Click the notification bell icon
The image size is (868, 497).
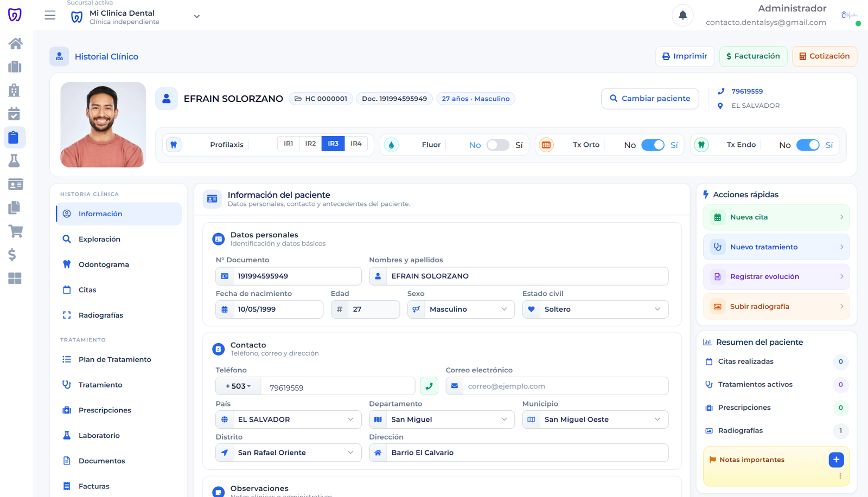[x=682, y=15]
